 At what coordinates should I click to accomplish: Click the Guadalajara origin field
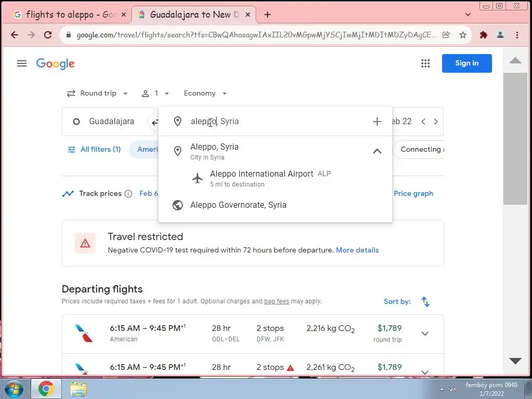(108, 122)
